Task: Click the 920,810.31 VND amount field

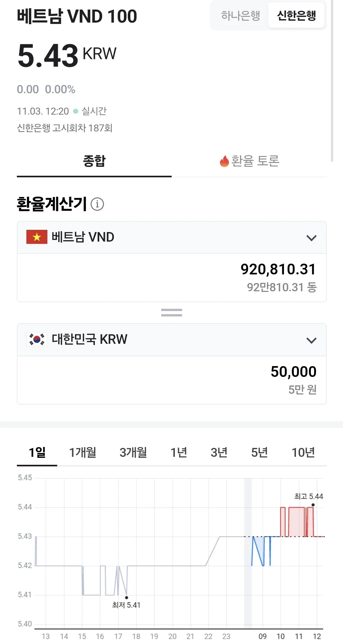Action: click(x=172, y=278)
